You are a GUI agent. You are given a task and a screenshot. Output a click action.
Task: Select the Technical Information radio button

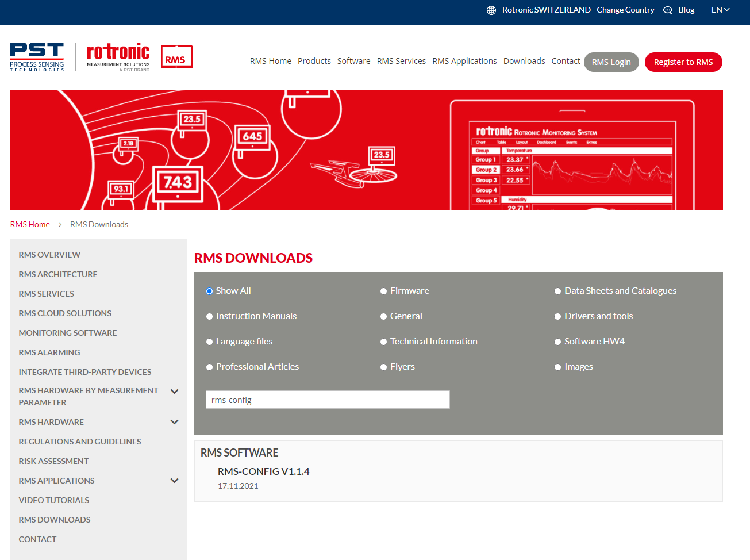383,342
